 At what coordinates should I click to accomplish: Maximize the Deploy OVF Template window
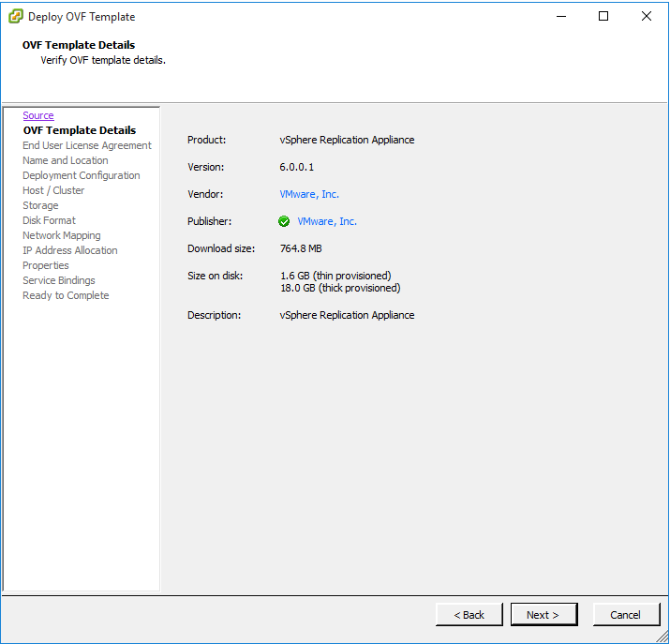point(603,17)
